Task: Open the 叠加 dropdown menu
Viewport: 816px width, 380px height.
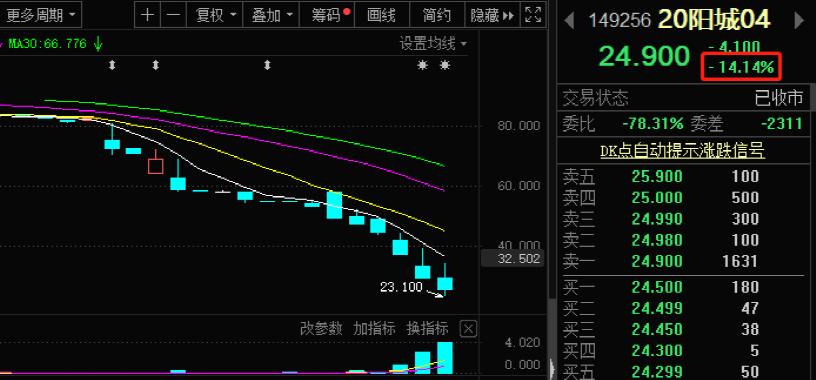Action: click(x=272, y=15)
